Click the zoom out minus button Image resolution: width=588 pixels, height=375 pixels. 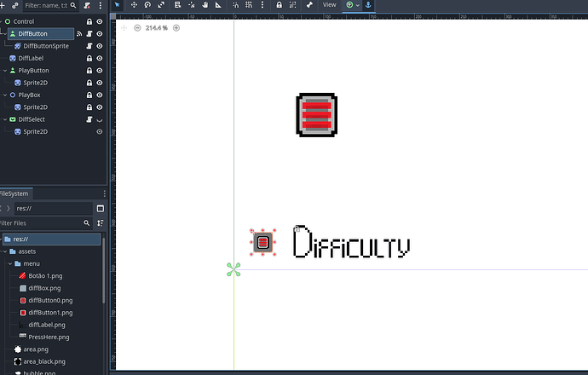point(137,28)
